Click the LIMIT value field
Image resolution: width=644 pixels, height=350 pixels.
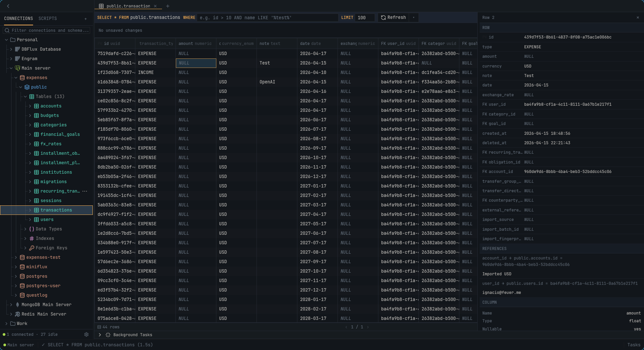(x=365, y=18)
